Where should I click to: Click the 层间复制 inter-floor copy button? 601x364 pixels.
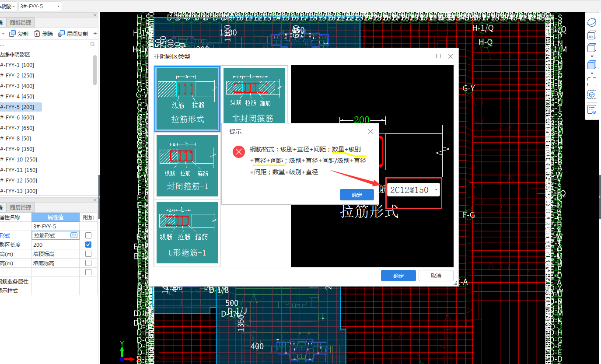[x=73, y=34]
